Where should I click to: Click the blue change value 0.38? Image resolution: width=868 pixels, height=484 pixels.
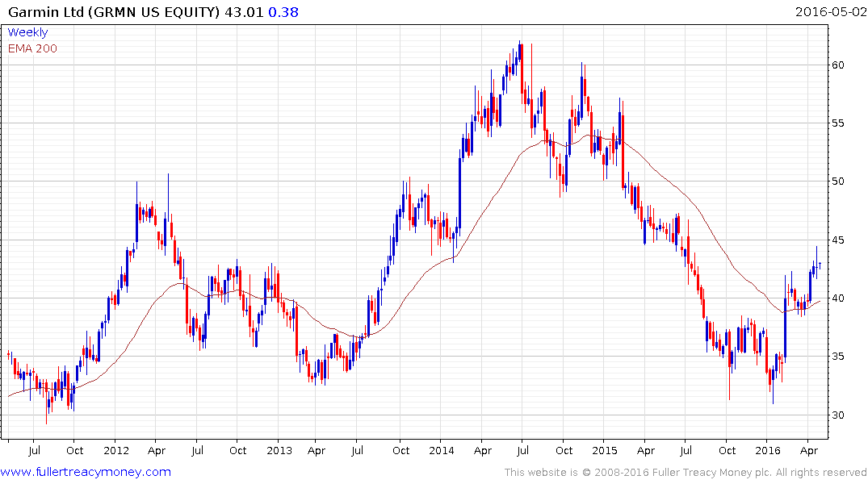(x=283, y=11)
